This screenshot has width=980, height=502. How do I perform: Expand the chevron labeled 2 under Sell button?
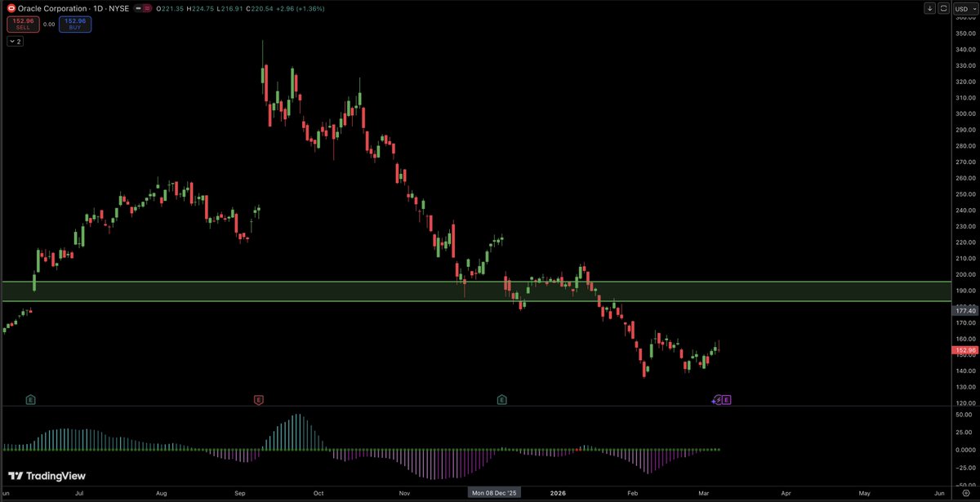tap(14, 40)
